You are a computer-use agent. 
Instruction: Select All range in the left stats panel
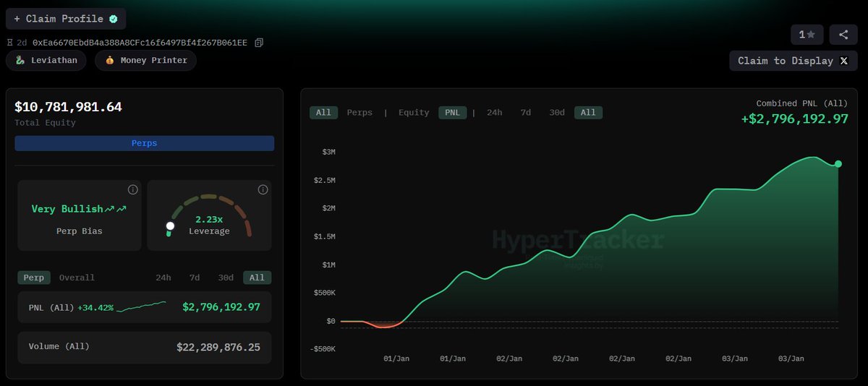click(257, 278)
